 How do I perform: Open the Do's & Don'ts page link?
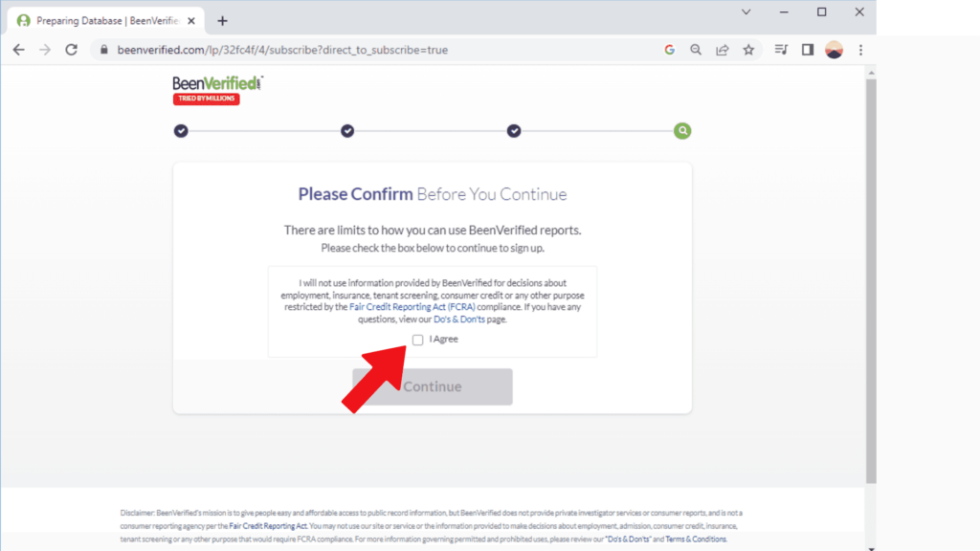[x=458, y=320]
